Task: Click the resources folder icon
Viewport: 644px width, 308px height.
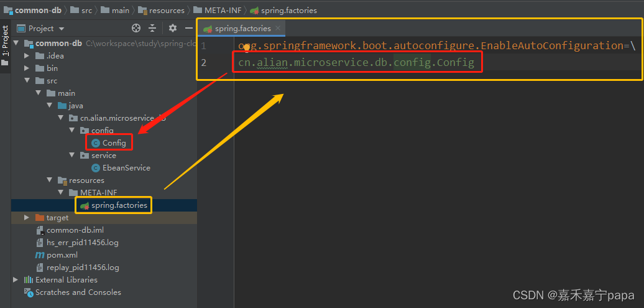Action: 62,180
